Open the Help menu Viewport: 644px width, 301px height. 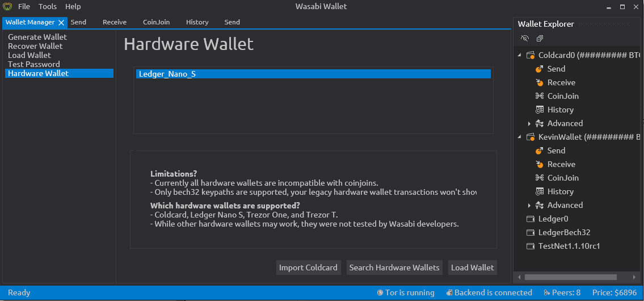73,7
